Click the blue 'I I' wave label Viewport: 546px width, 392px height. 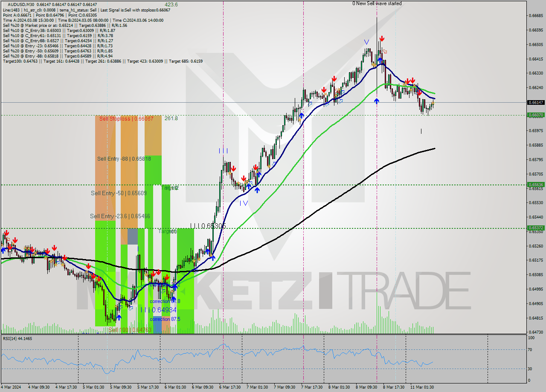pos(223,151)
